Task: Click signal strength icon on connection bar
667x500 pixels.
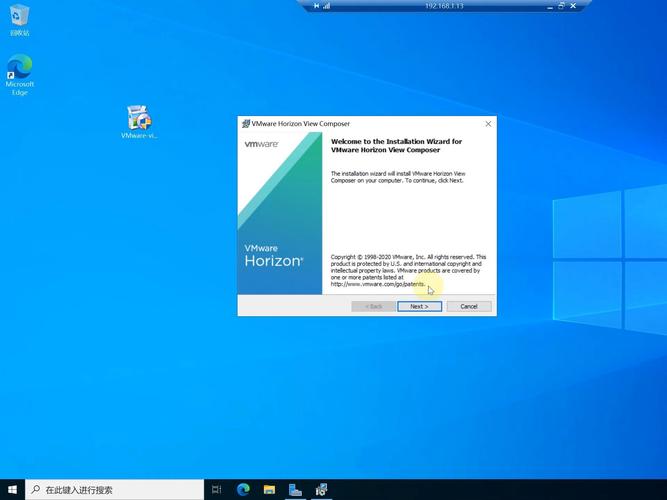Action: point(327,6)
